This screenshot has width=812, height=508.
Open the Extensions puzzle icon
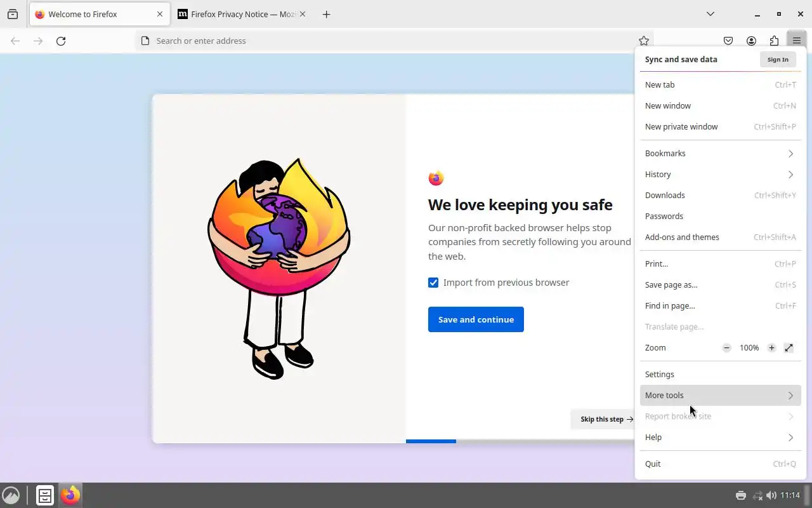pyautogui.click(x=774, y=41)
